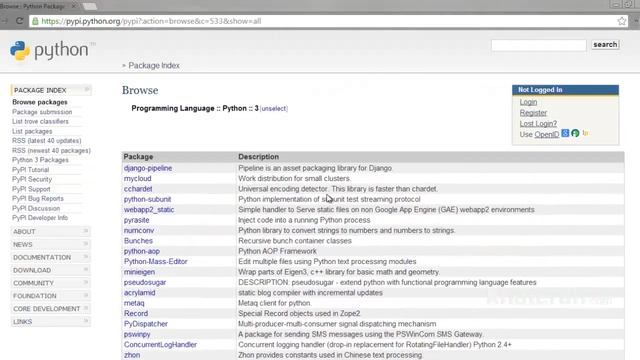Screen dimensions: 640x360
Task: Open the pswinpy package
Action: point(137,334)
